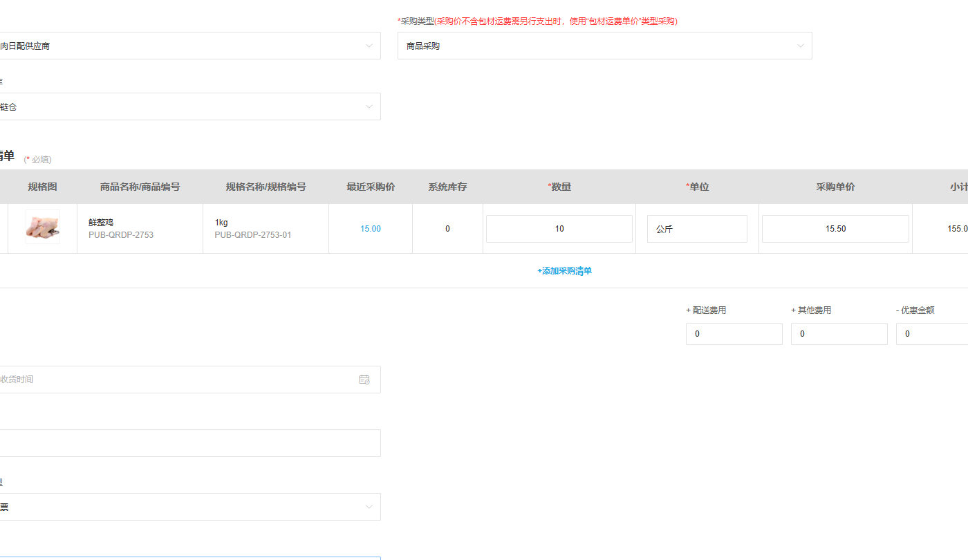968x560 pixels.
Task: Edit the purchase unit price 15.50 field
Action: point(835,229)
